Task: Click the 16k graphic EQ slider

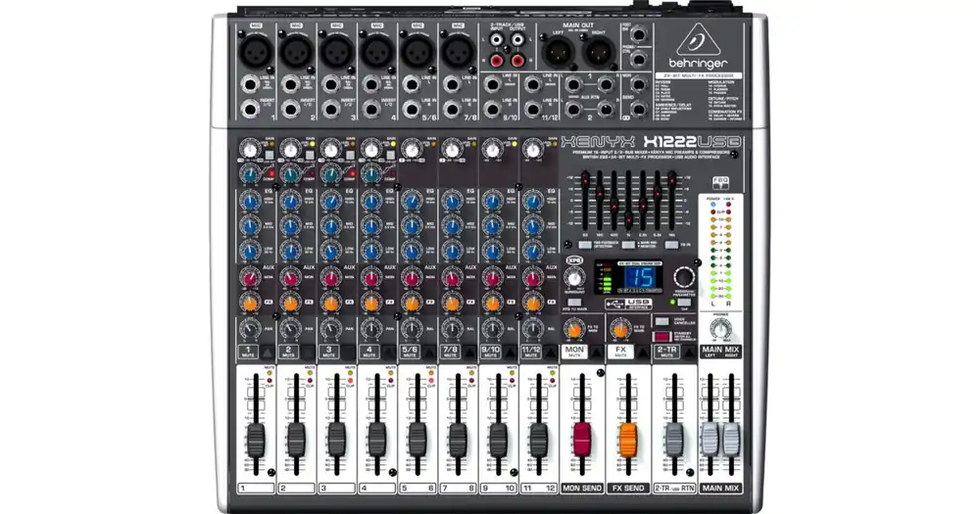Action: click(x=672, y=182)
